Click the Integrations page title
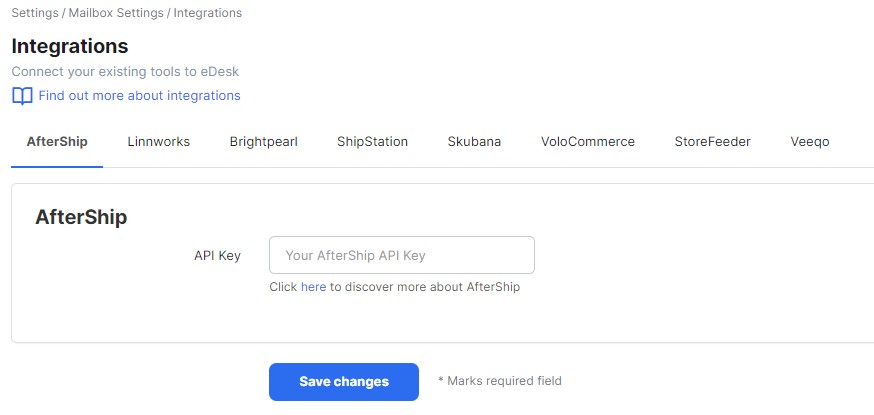Image resolution: width=874 pixels, height=415 pixels. click(70, 46)
